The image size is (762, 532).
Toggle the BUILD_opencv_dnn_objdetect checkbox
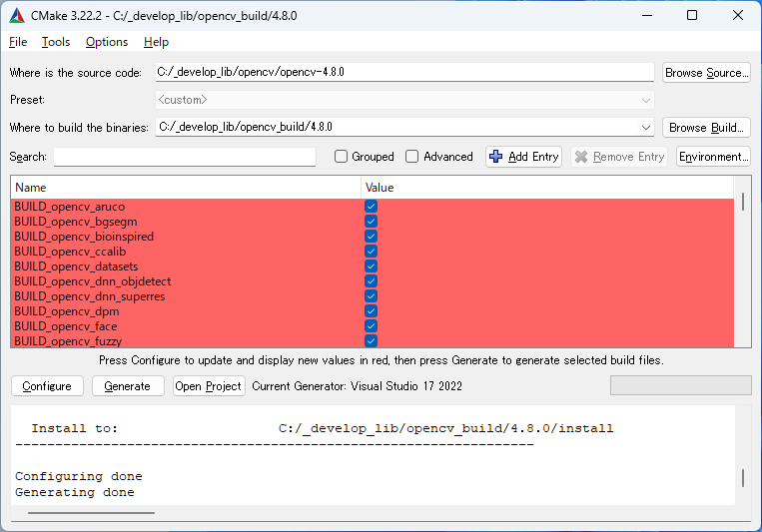[371, 281]
